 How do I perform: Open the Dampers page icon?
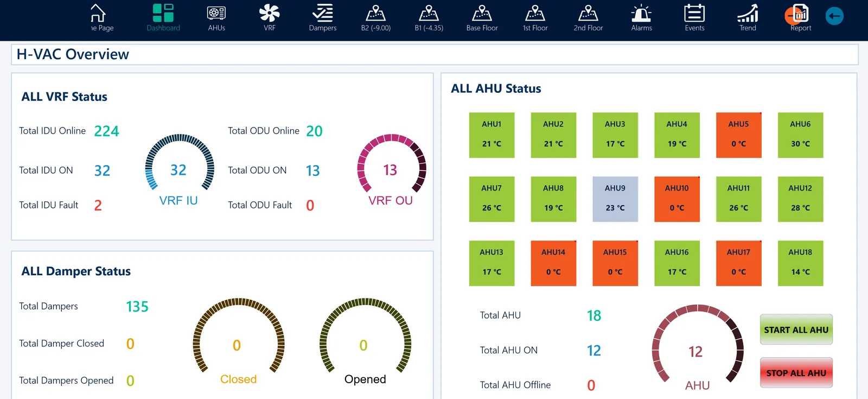coord(323,13)
